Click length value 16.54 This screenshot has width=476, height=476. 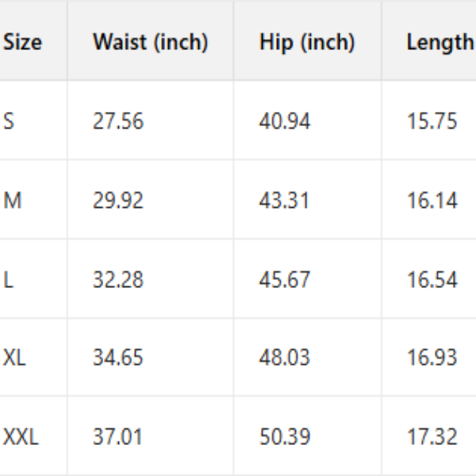pyautogui.click(x=432, y=280)
